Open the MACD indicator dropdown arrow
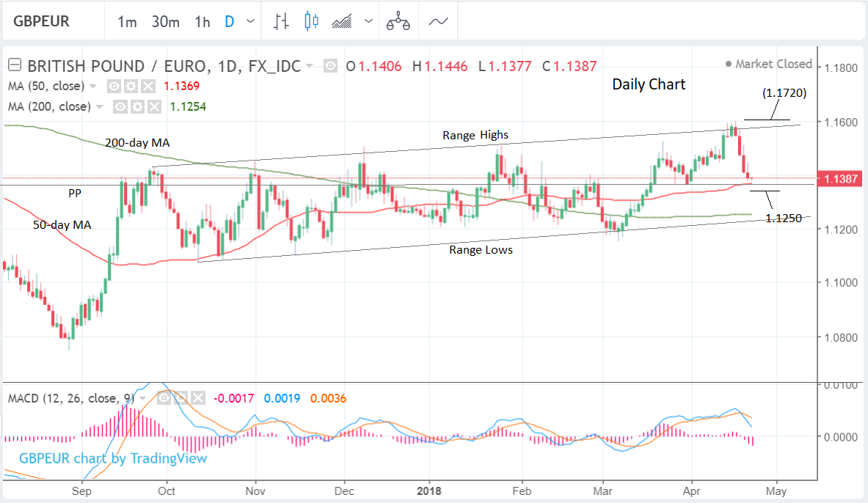This screenshot has height=503, width=868. click(x=143, y=398)
